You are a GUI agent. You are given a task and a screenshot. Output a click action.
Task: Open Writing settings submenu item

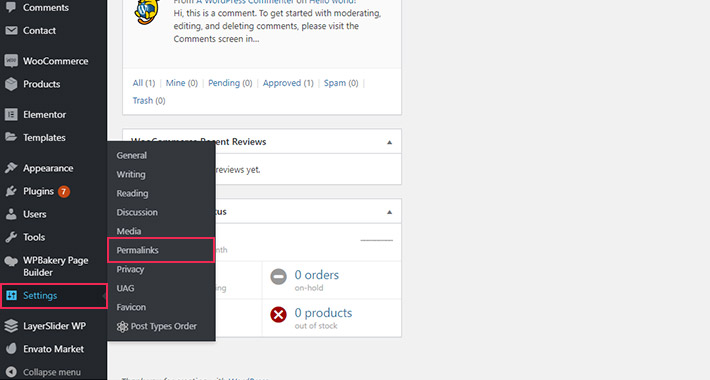tap(131, 174)
